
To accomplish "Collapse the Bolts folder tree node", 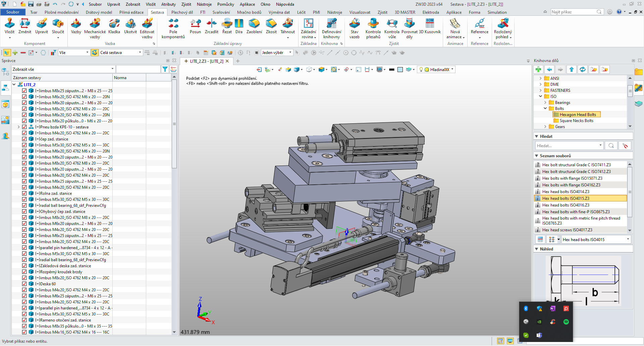I will point(545,108).
